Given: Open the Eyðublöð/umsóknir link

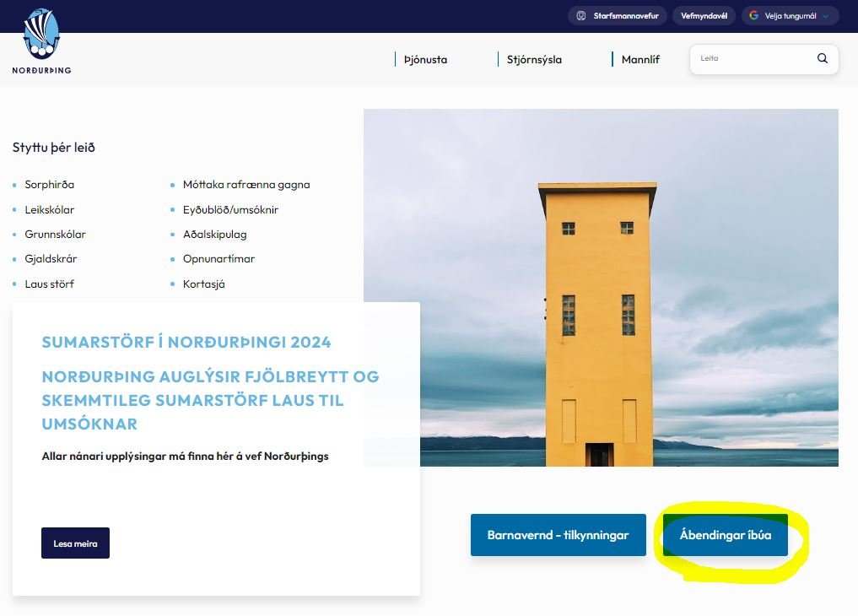Looking at the screenshot, I should pyautogui.click(x=230, y=210).
